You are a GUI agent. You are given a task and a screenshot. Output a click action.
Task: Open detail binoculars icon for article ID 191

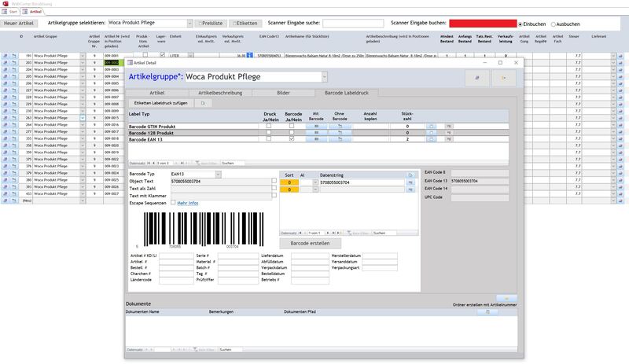click(x=6, y=56)
